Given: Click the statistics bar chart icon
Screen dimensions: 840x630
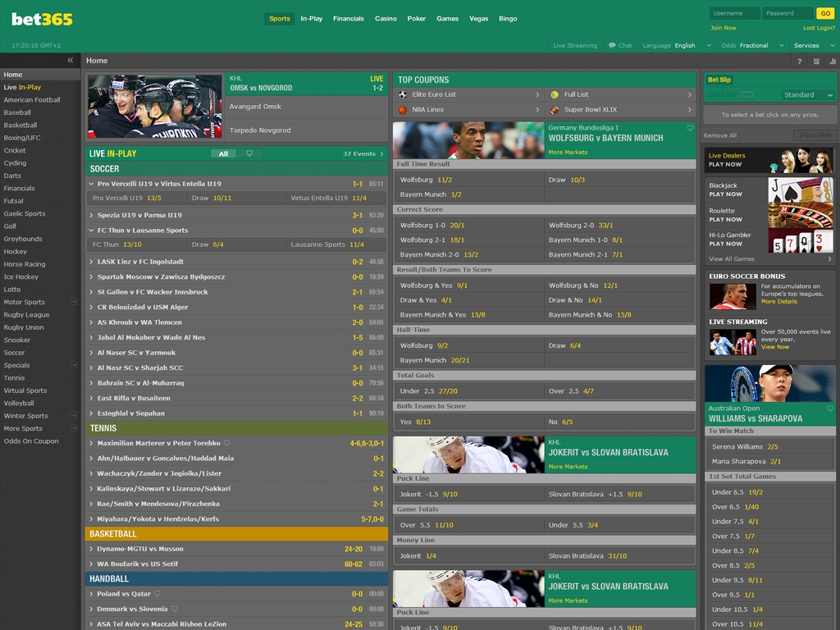Looking at the screenshot, I should (x=832, y=62).
